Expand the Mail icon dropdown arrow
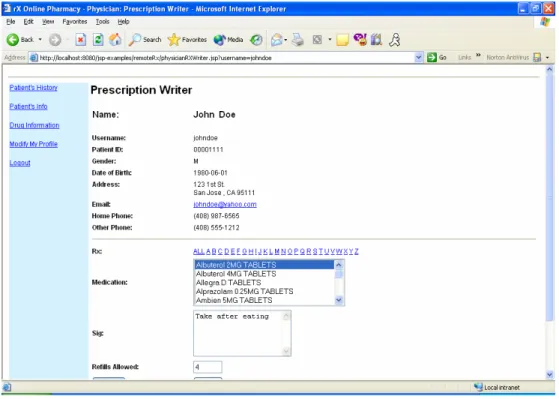 click(x=286, y=40)
